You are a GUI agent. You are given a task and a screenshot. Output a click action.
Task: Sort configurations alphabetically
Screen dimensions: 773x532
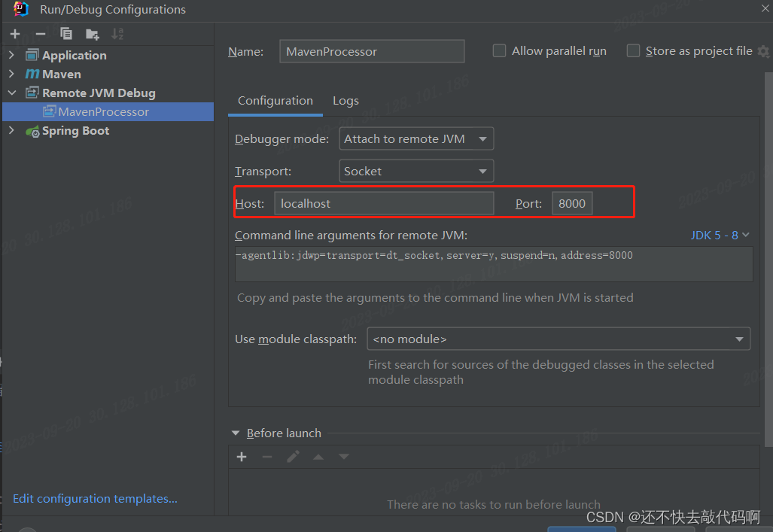(x=117, y=34)
